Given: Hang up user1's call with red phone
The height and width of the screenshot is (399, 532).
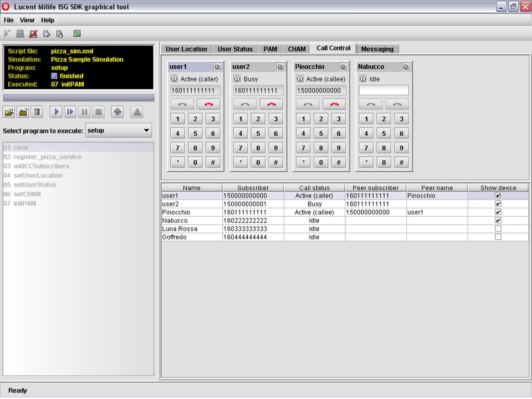Looking at the screenshot, I should click(x=208, y=104).
